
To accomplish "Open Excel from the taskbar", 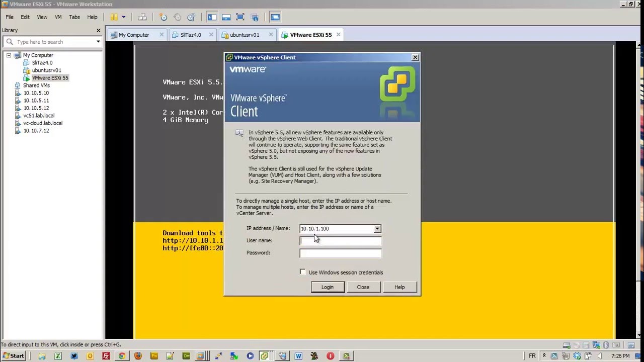I will tap(58, 356).
